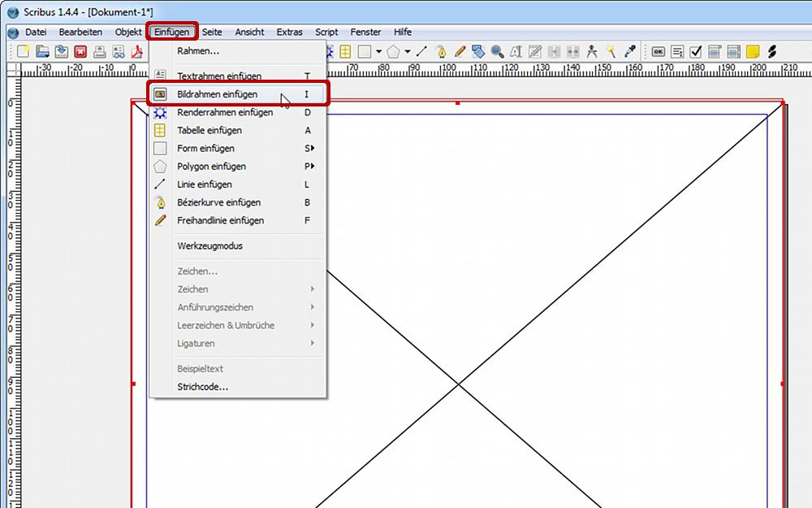This screenshot has height=508, width=812.
Task: Click the right-middle red handle of selected frame
Action: click(x=783, y=384)
